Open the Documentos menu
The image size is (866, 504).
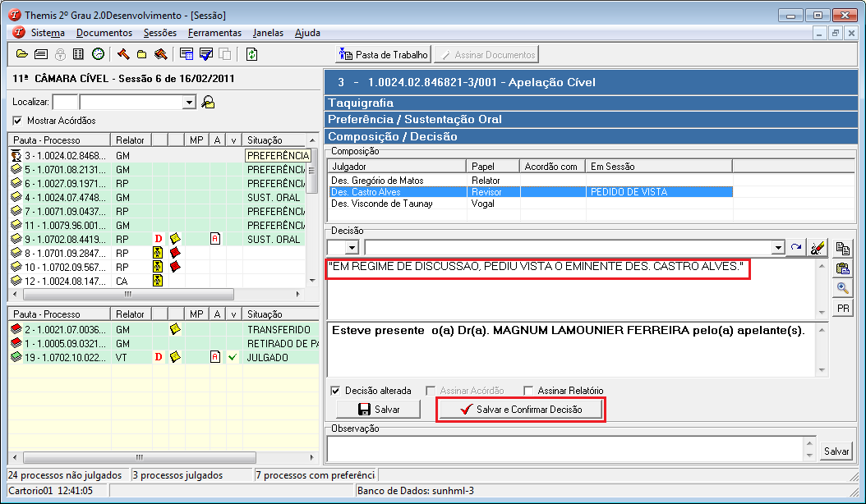point(104,33)
